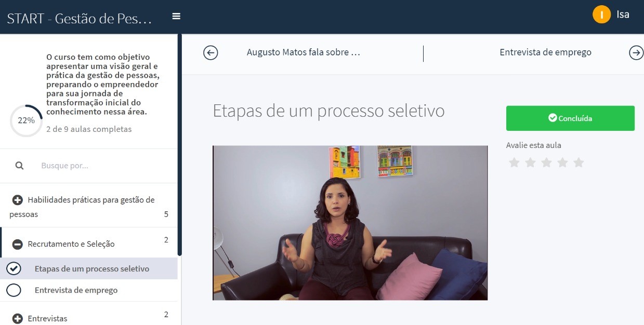Click the 2 de 9 aulas completas text
Screen dimensions: 644x325
coord(89,129)
